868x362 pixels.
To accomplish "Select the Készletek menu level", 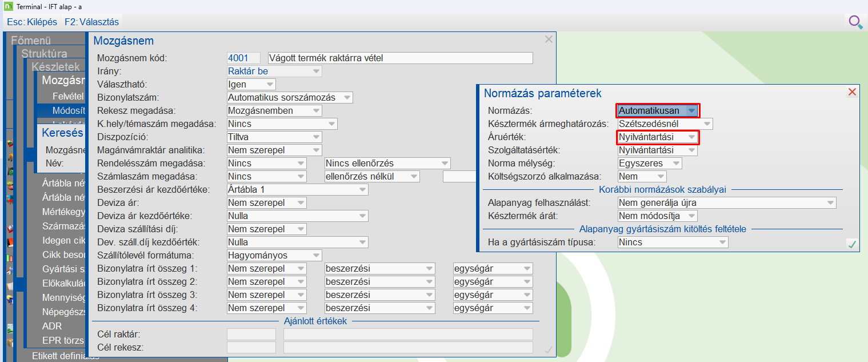I will pyautogui.click(x=55, y=67).
